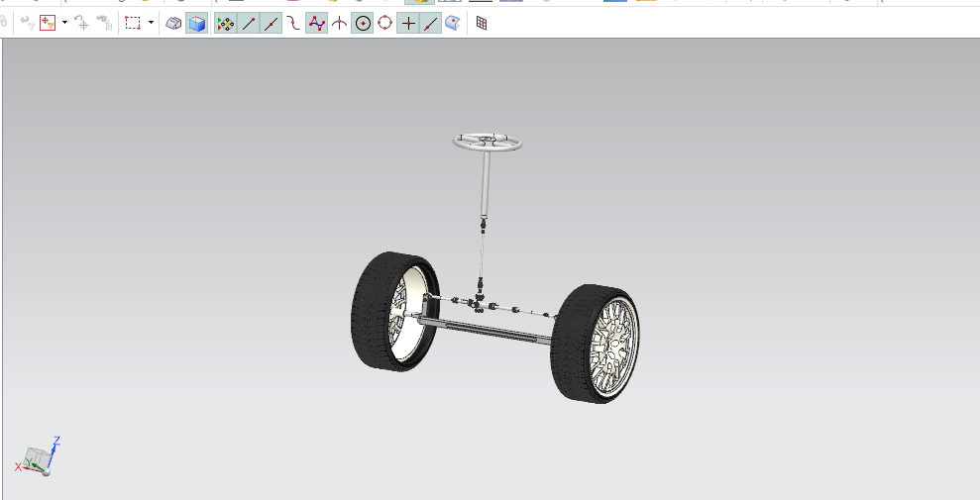Screen dimensions: 980x500
Task: Toggle Mid Point snap
Action: 271,24
